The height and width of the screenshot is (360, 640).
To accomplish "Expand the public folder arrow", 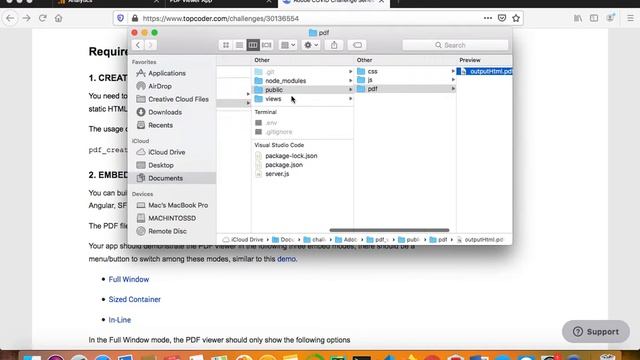I will [350, 89].
